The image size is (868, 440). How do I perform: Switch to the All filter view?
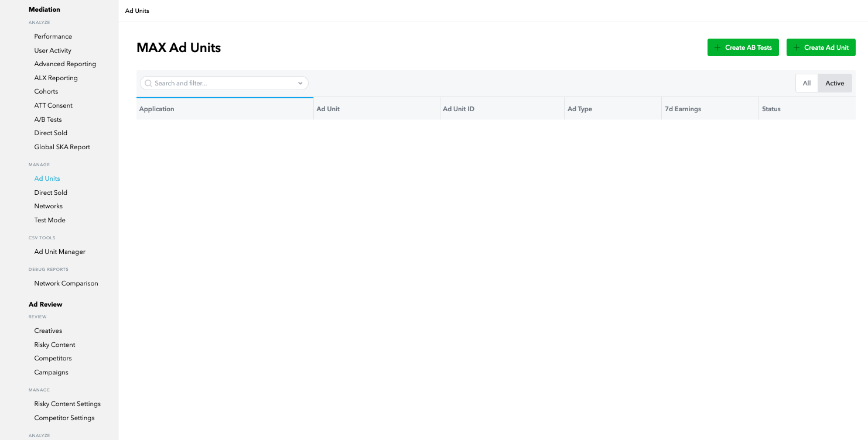pyautogui.click(x=807, y=83)
